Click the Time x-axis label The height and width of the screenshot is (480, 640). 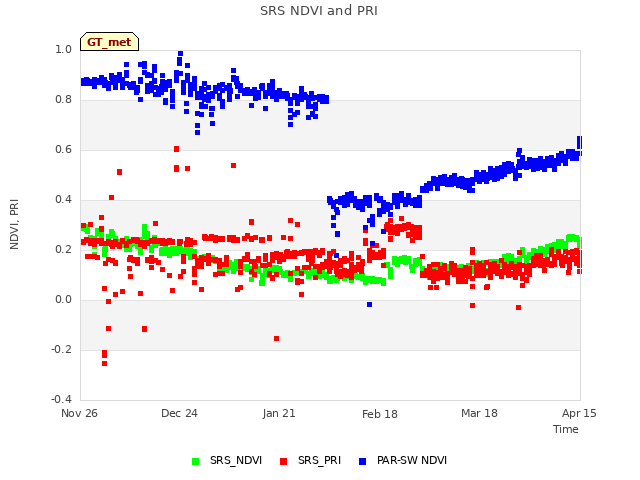pos(566,429)
